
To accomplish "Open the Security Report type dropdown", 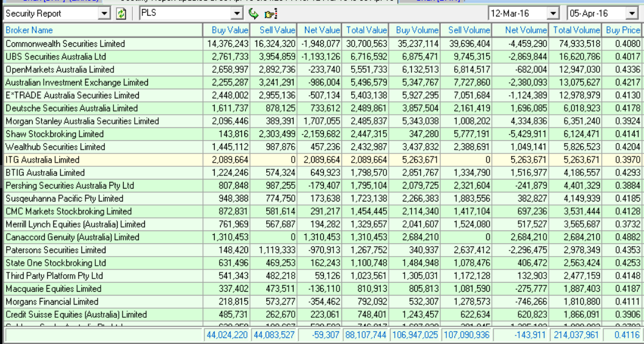I will (105, 13).
